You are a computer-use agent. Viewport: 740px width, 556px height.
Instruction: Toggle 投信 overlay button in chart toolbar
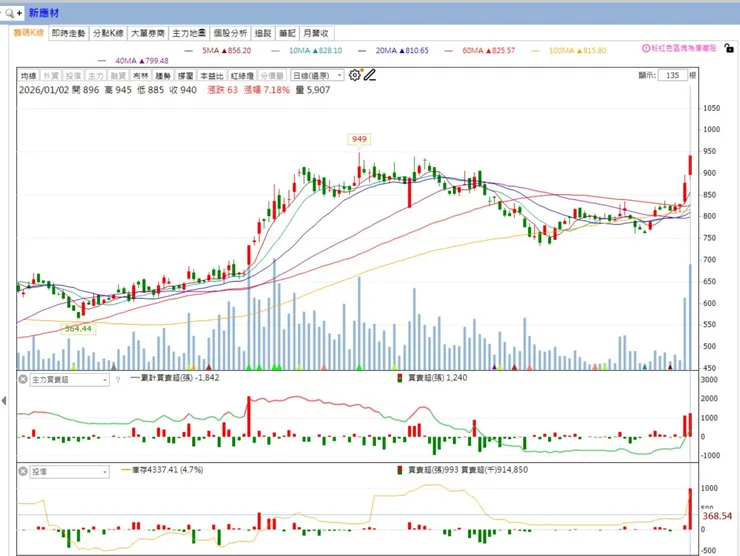pyautogui.click(x=73, y=76)
